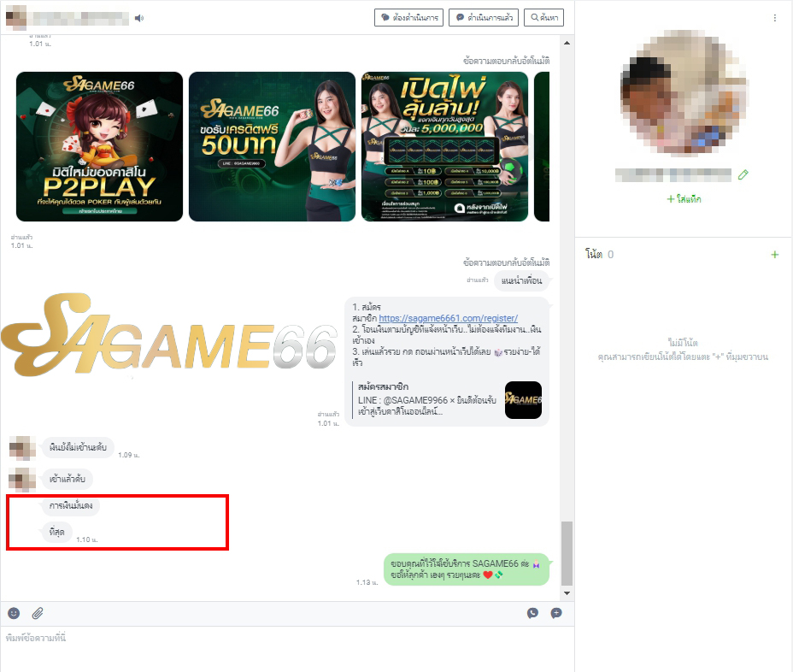793x672 pixels.
Task: Toggle the notification speaker icon beside chat name
Action: pos(140,18)
